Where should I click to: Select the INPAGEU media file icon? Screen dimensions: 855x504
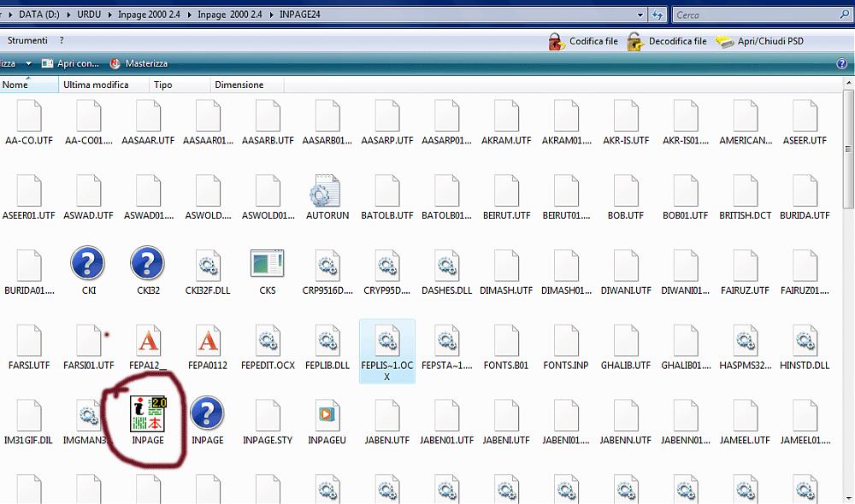coord(327,413)
